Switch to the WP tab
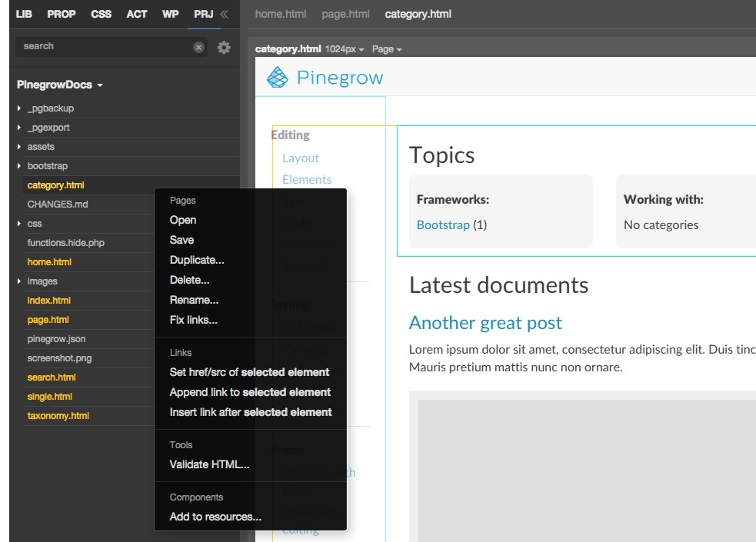The height and width of the screenshot is (542, 756). [x=170, y=15]
